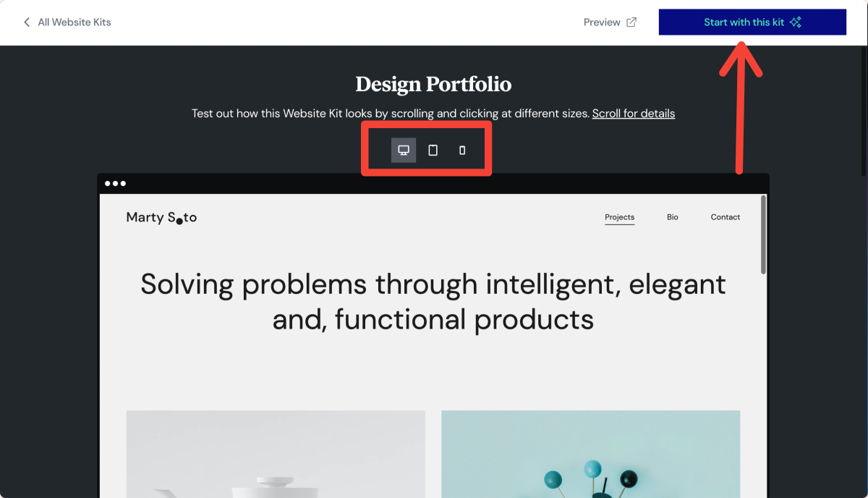Open the Projects nav item in preview
Screen dimensions: 868x498
[x=620, y=217]
